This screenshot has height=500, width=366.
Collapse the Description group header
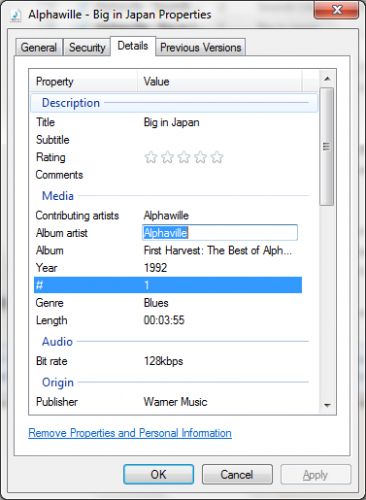[x=174, y=103]
